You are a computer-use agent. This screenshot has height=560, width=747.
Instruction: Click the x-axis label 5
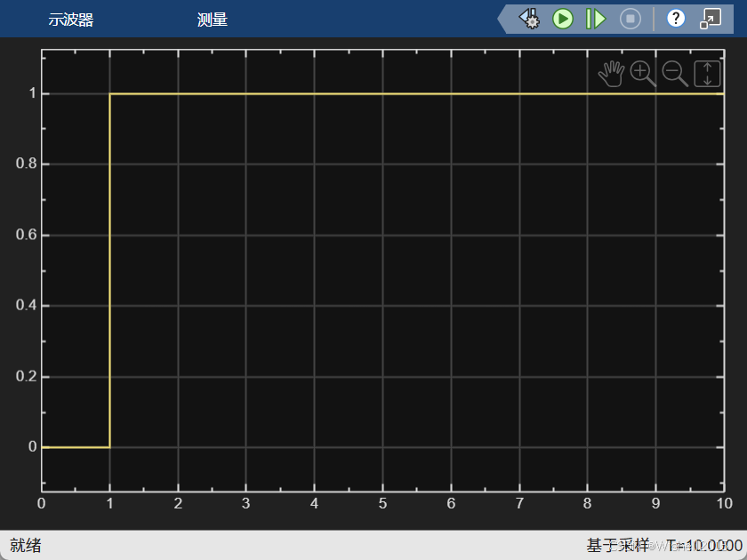tap(382, 504)
